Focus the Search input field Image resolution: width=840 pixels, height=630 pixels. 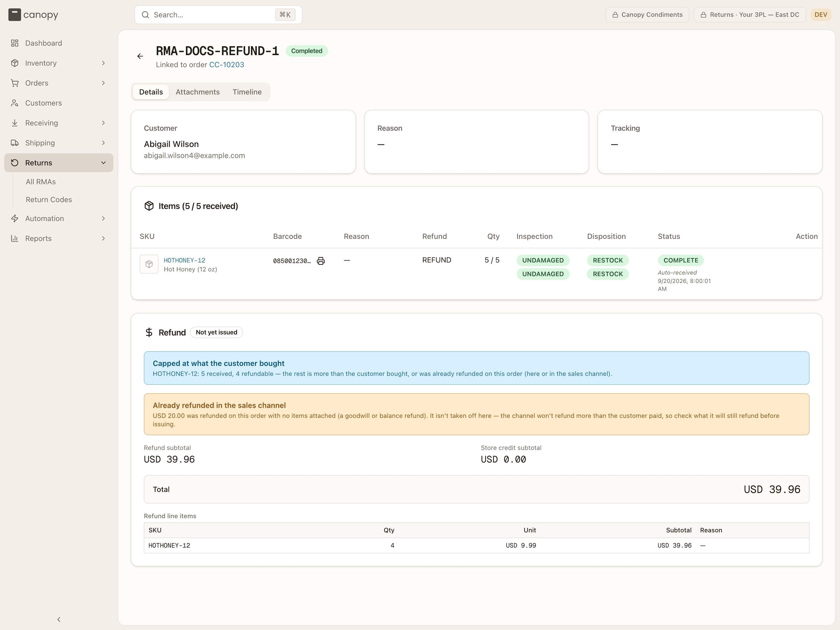[x=218, y=15]
